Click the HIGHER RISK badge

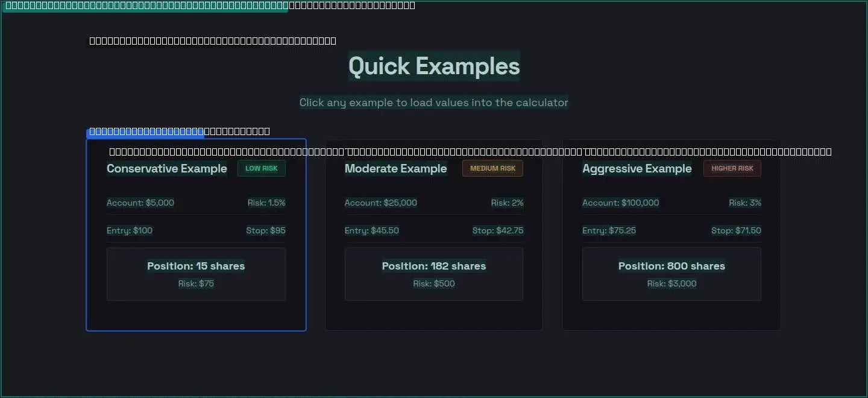tap(732, 168)
